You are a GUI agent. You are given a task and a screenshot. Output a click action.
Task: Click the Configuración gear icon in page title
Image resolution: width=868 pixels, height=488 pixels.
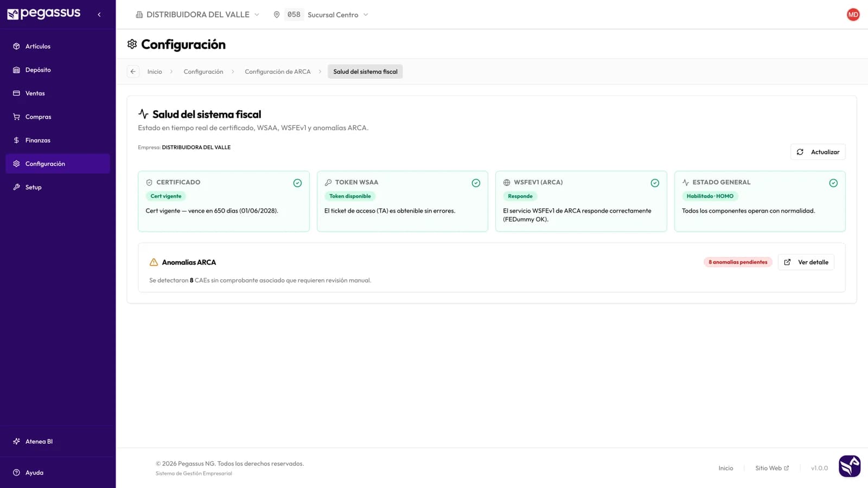click(x=132, y=44)
